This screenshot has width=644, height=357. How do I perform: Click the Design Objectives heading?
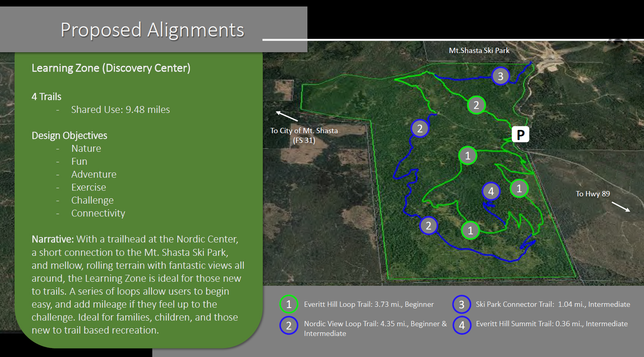pyautogui.click(x=69, y=136)
